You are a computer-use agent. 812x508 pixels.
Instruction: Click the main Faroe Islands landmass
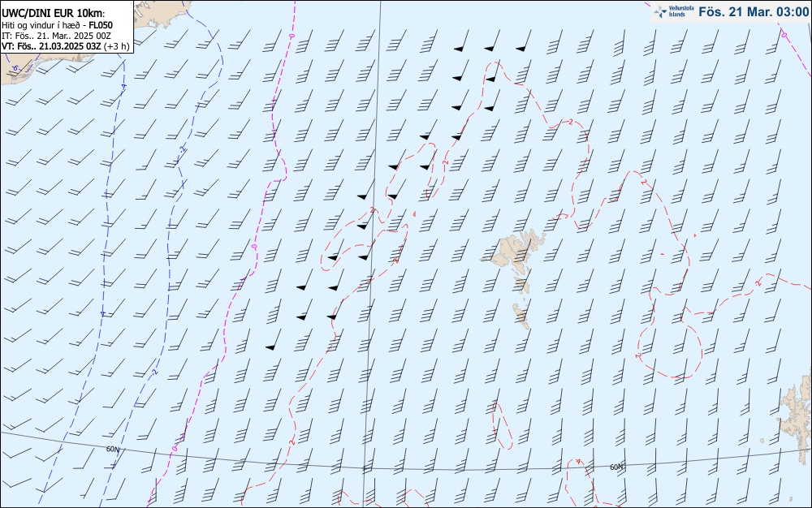click(x=514, y=251)
